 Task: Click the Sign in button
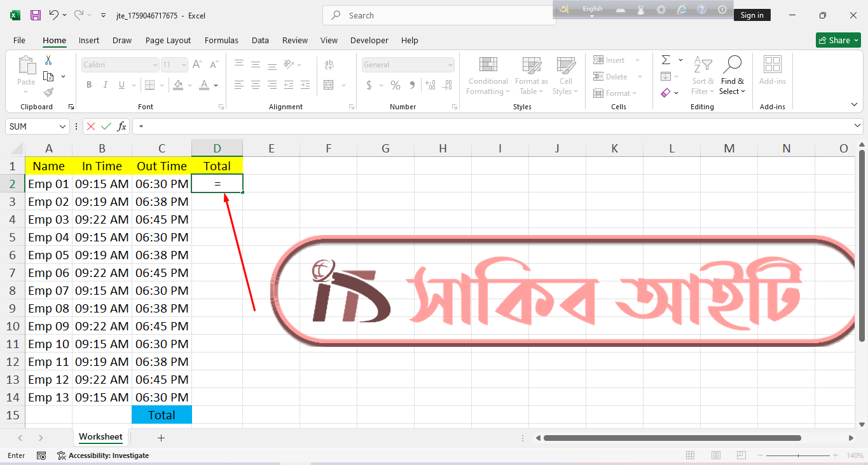point(752,15)
